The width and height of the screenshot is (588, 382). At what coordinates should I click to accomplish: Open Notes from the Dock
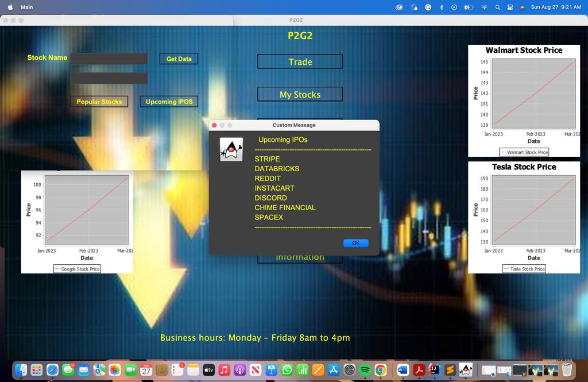tap(193, 371)
